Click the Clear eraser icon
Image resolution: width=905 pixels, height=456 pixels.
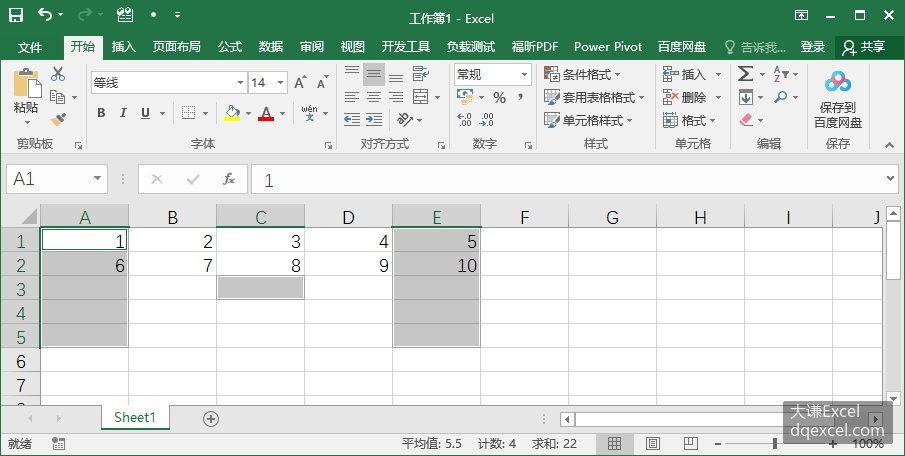tap(746, 119)
